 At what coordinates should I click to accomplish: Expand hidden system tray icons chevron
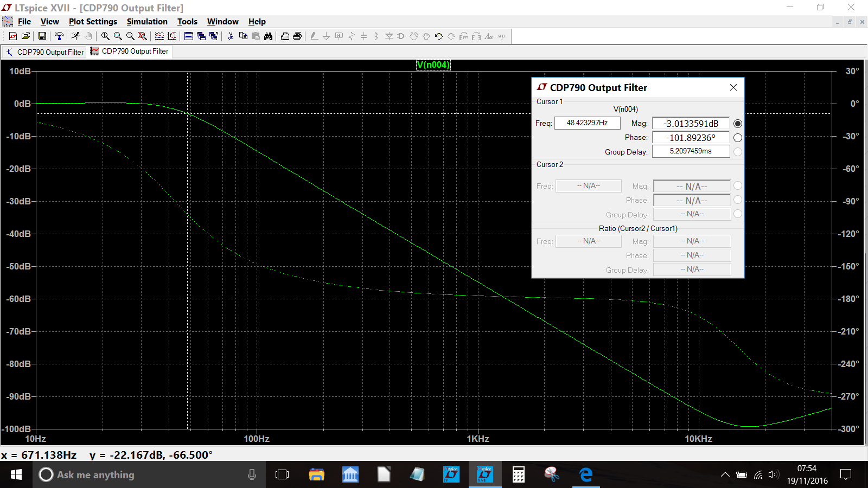click(x=725, y=475)
